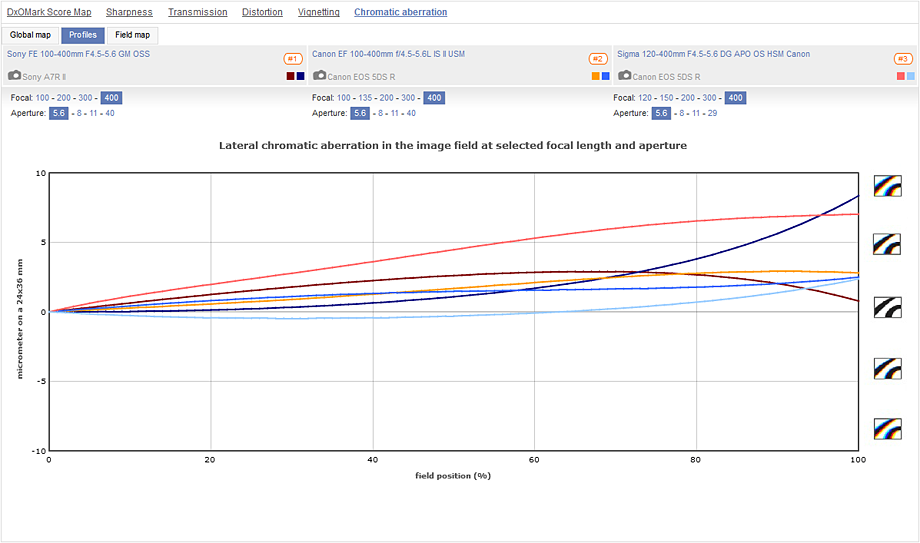Select focal 120 for the Sigma lens

pos(645,98)
